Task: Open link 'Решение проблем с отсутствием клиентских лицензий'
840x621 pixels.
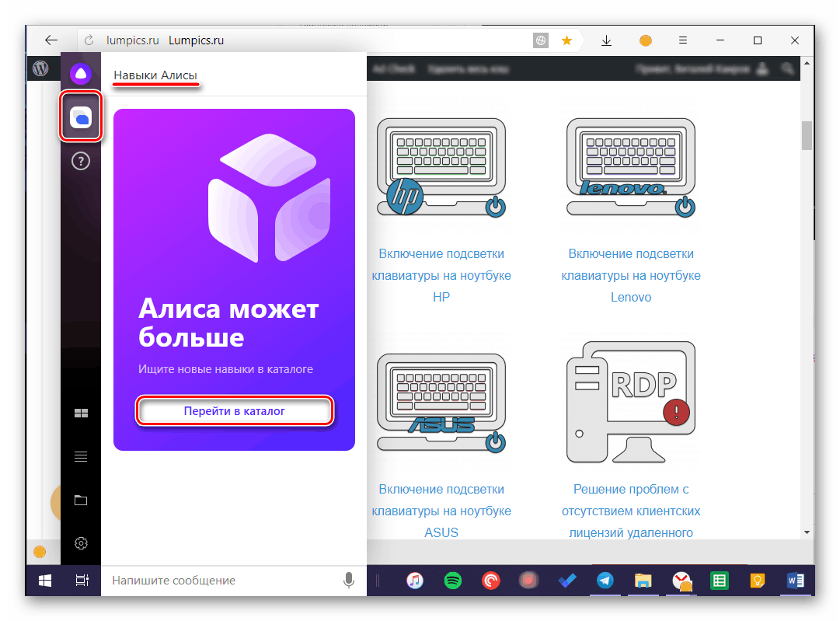Action: (x=631, y=511)
